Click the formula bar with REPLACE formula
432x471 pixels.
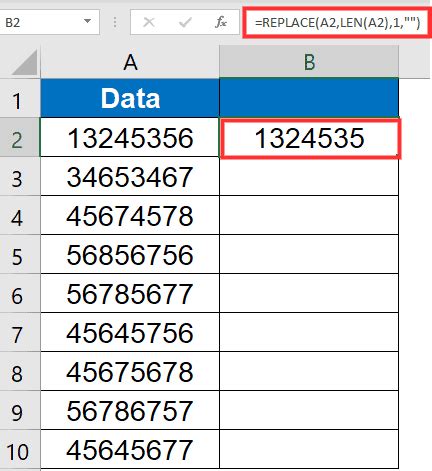coord(336,23)
